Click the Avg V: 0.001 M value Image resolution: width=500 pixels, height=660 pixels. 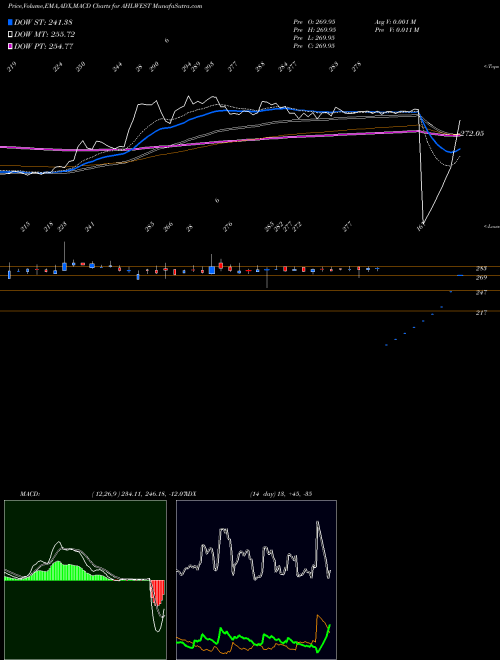point(395,22)
